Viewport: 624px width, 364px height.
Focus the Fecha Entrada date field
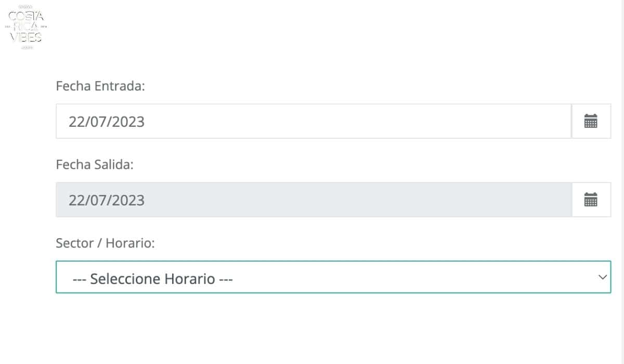314,121
